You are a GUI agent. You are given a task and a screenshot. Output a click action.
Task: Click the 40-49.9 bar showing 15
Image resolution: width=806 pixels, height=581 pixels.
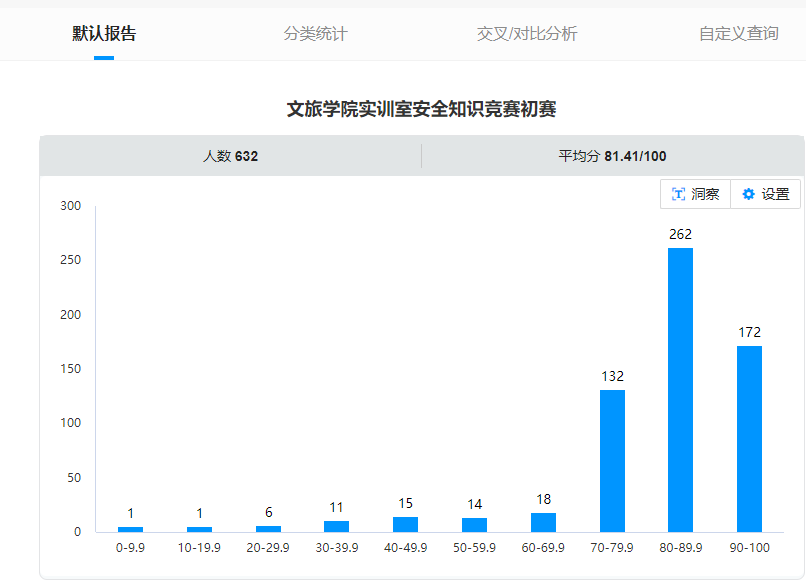tap(405, 524)
